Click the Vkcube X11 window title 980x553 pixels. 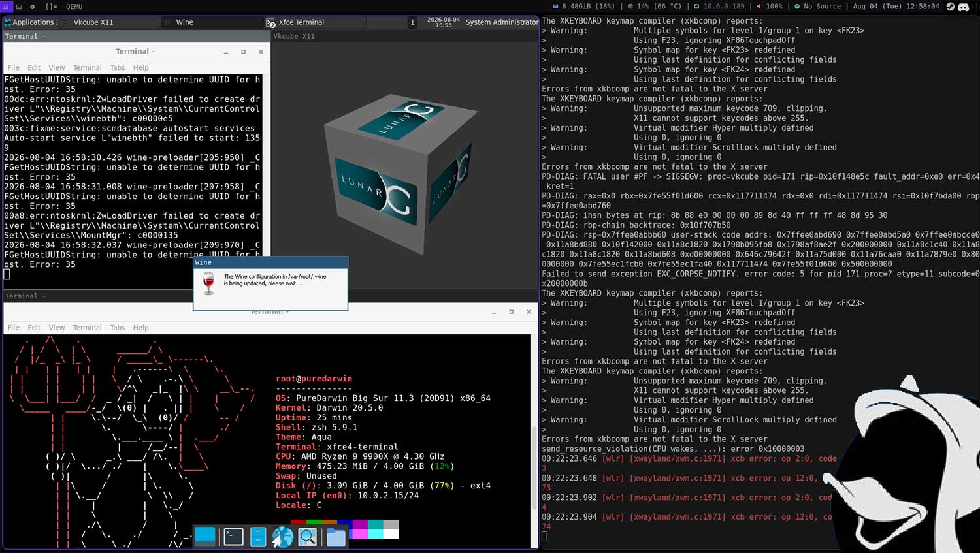294,36
